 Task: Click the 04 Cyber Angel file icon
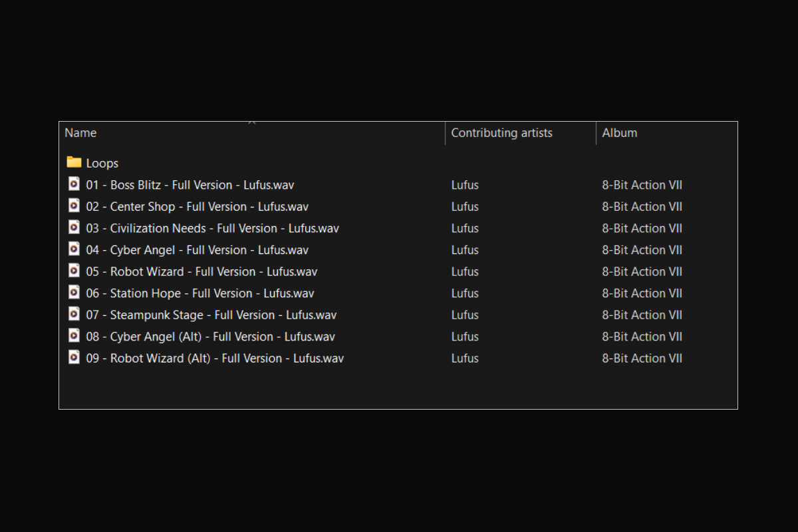(x=74, y=249)
